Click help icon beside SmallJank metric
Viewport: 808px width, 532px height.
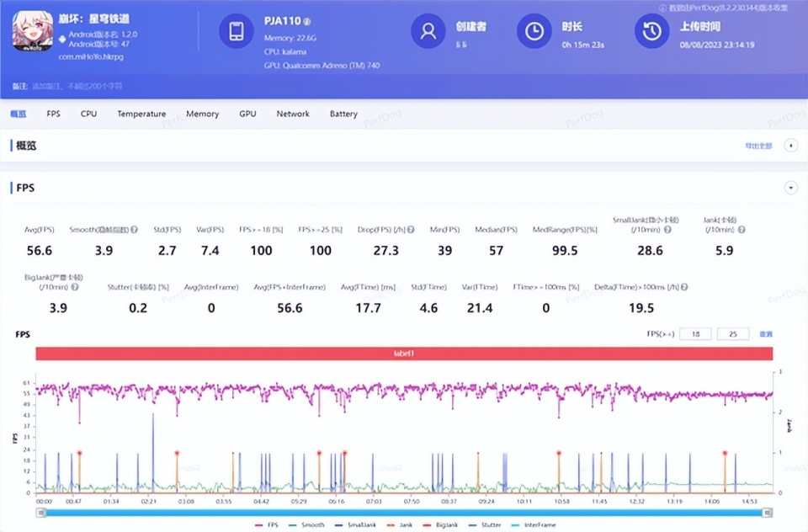click(667, 230)
